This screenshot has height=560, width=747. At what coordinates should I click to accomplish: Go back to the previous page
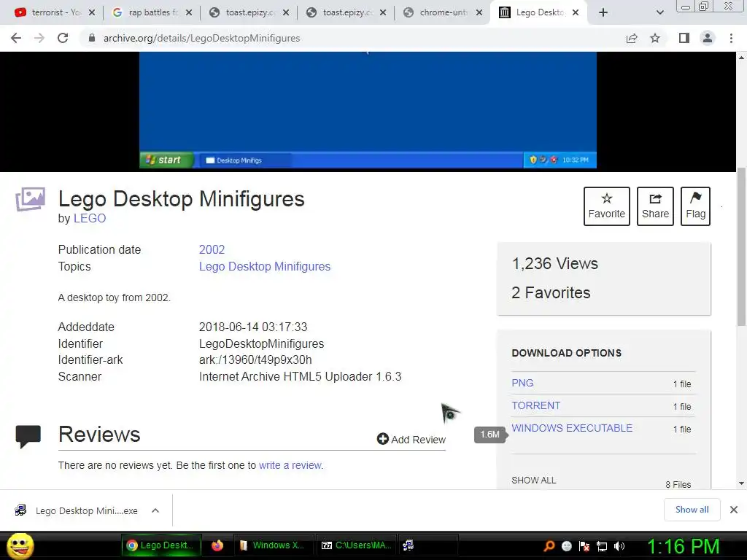point(16,38)
